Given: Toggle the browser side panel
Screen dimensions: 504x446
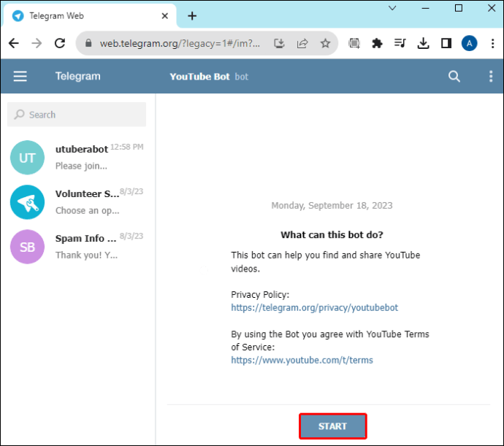Looking at the screenshot, I should [446, 44].
